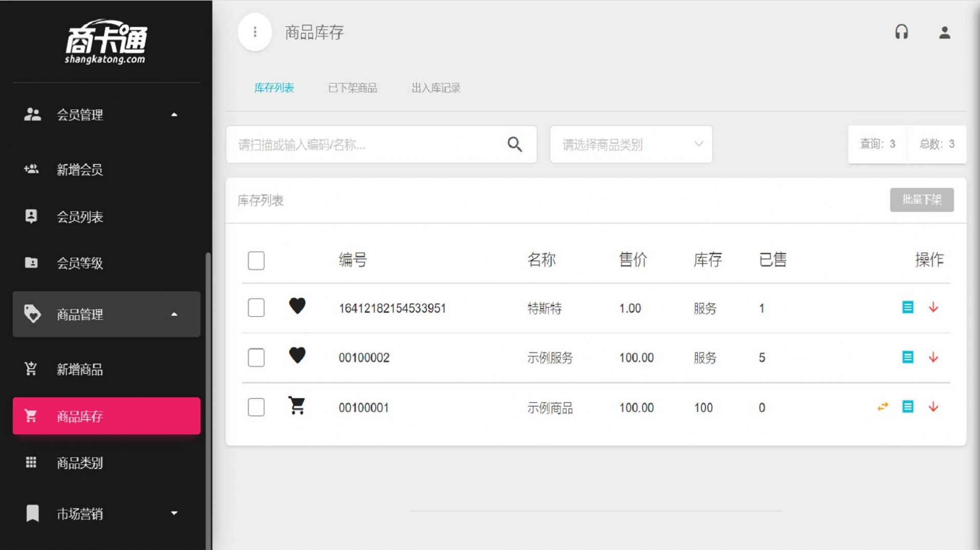Click heart icon in 特斯特 row
The height and width of the screenshot is (550, 980).
click(x=297, y=306)
